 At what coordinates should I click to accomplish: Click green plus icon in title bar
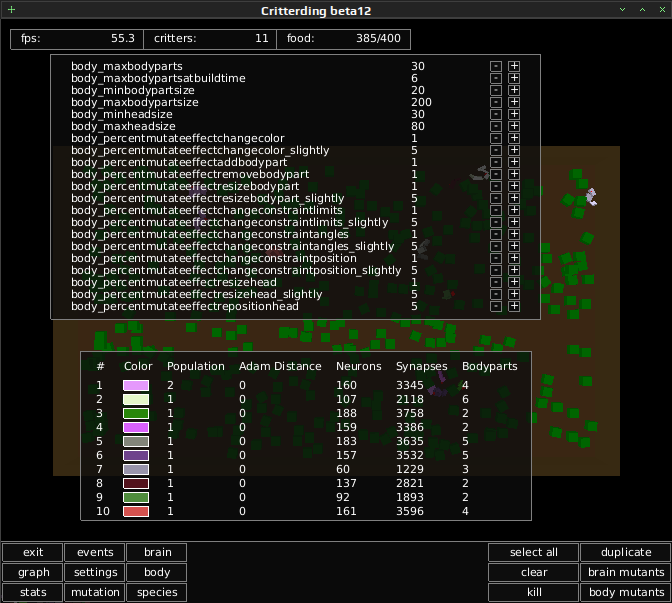coord(12,9)
